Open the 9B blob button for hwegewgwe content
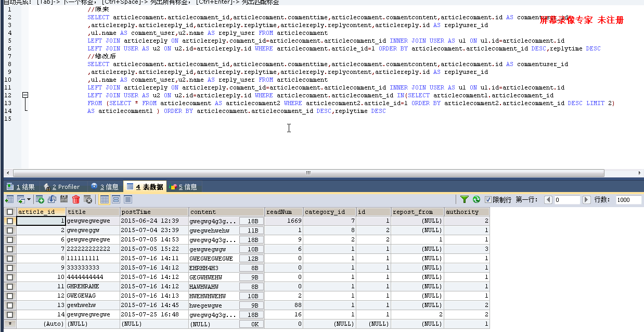 pyautogui.click(x=252, y=305)
